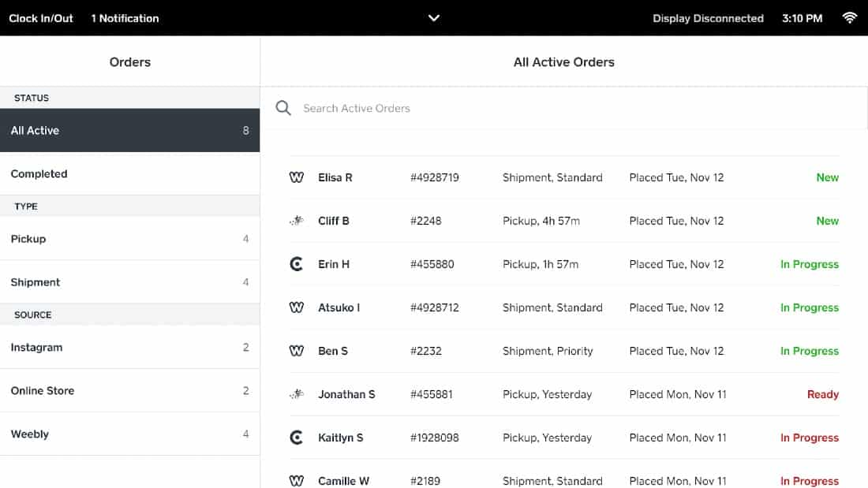Click the search magnifier icon
The image size is (868, 488).
tap(283, 108)
